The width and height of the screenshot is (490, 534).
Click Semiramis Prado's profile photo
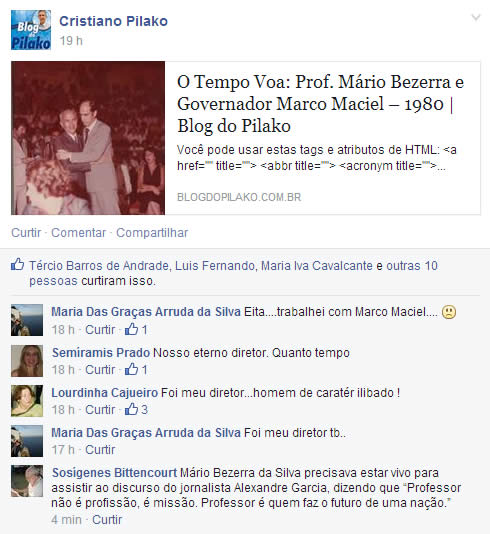(27, 361)
